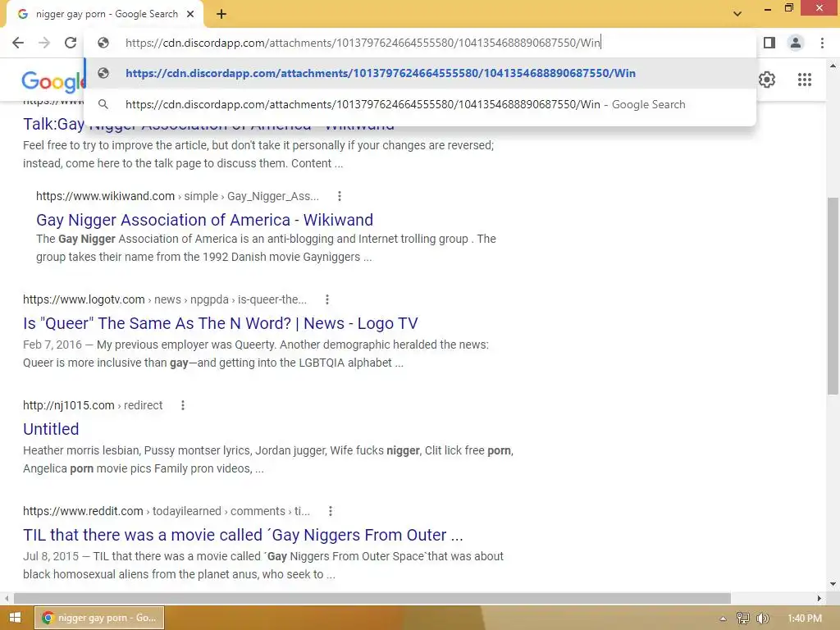Image resolution: width=840 pixels, height=630 pixels.
Task: Click the vertical scrollbar thumb
Action: pyautogui.click(x=833, y=296)
